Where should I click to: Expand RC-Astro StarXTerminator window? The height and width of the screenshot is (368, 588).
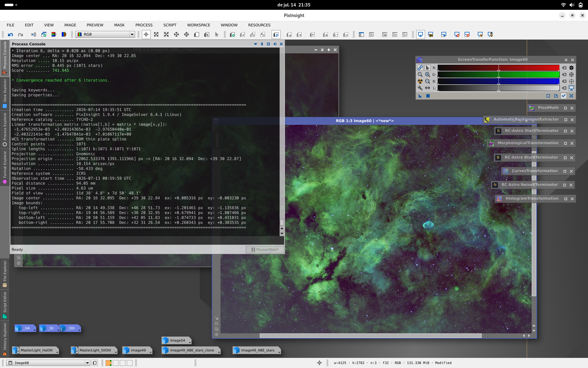pos(565,131)
